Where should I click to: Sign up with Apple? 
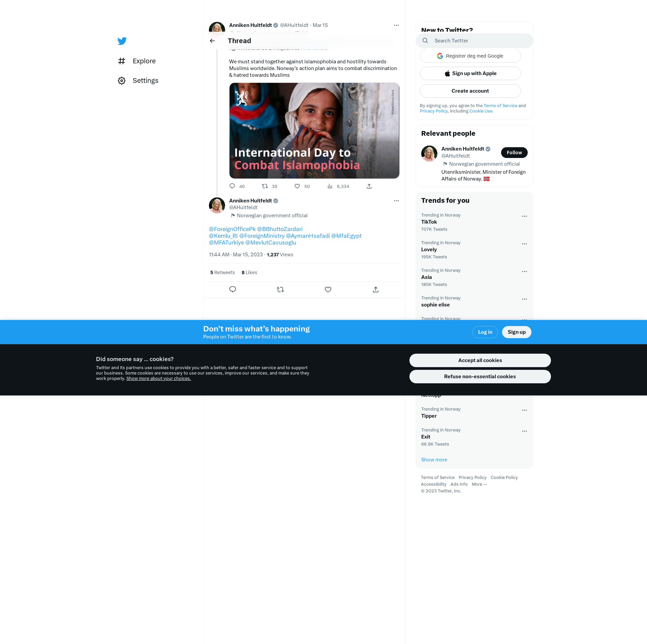(470, 73)
